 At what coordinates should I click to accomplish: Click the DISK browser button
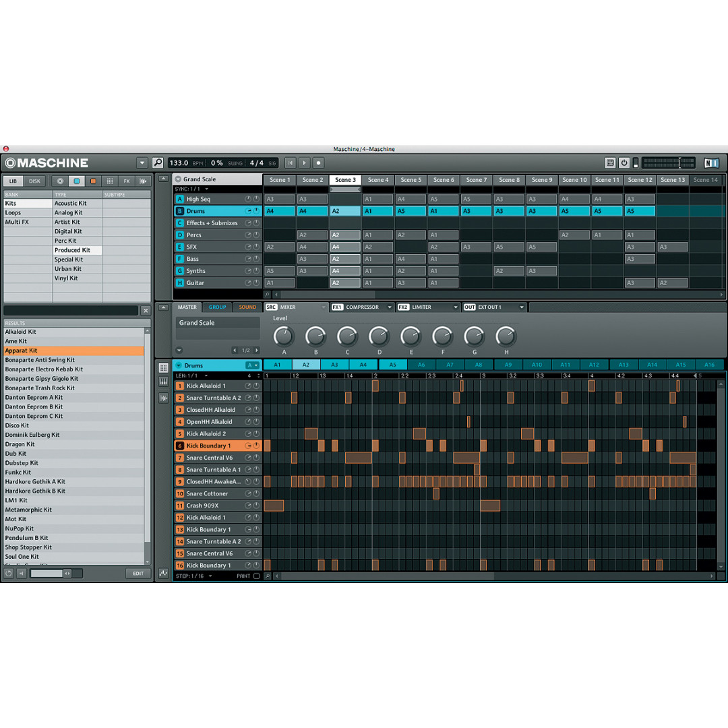coord(34,181)
